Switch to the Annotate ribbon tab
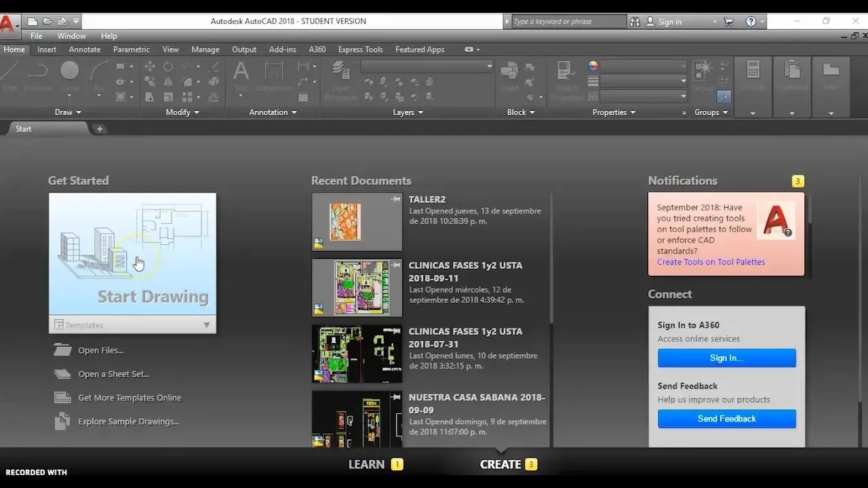 (85, 49)
